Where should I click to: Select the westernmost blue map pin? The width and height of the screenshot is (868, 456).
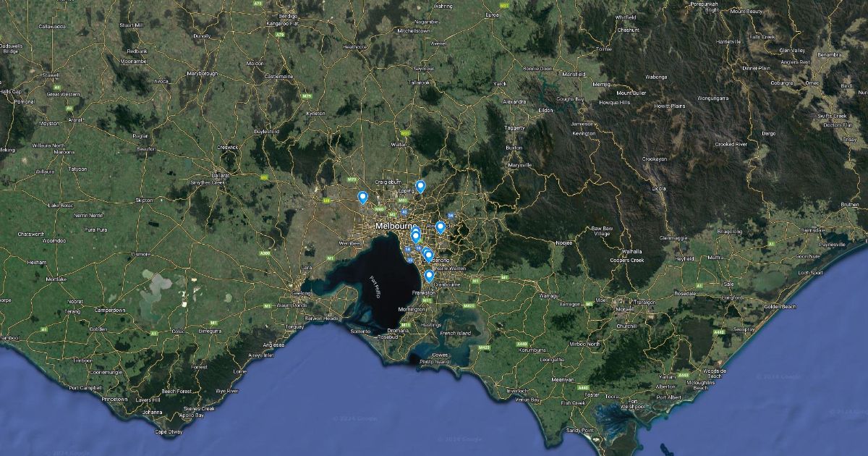coord(362,197)
